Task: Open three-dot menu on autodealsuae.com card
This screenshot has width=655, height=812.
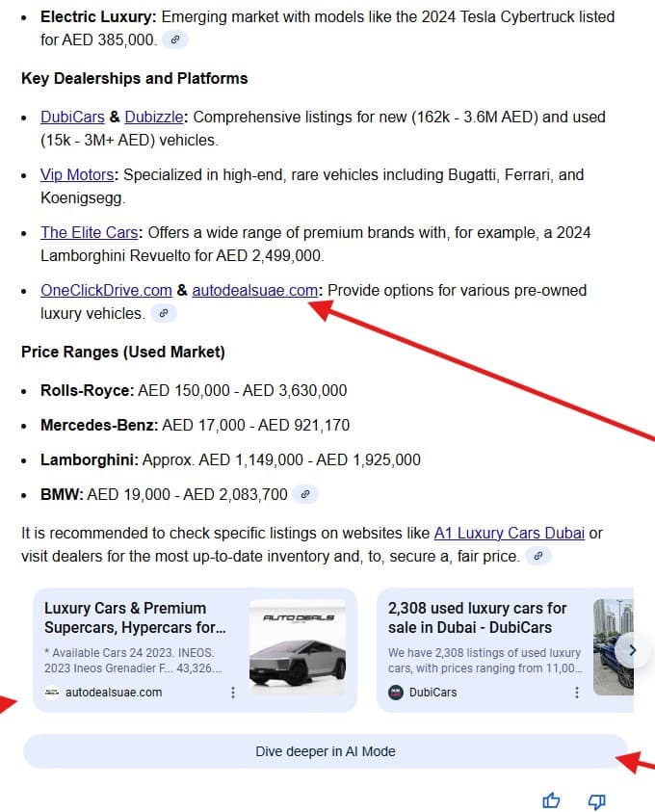Action: (233, 693)
